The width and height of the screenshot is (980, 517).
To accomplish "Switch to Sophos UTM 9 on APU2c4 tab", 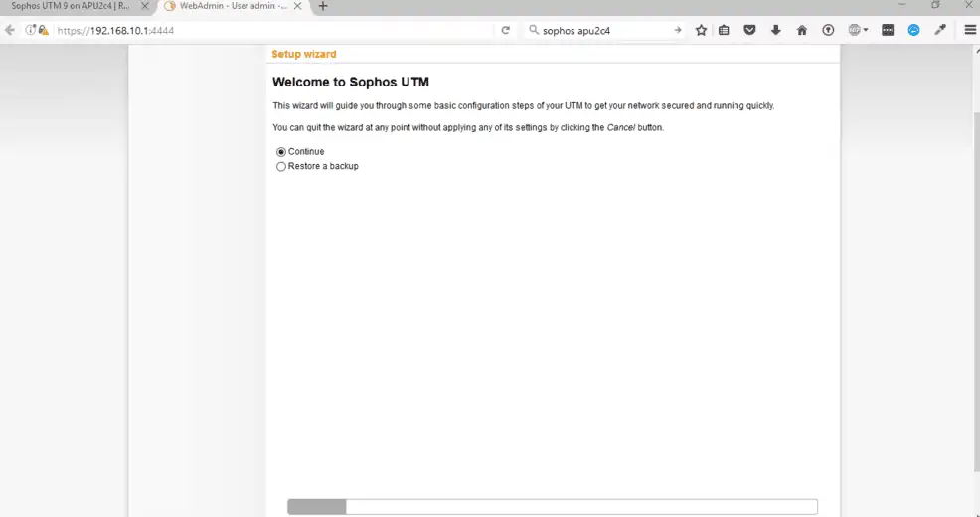I will click(71, 6).
